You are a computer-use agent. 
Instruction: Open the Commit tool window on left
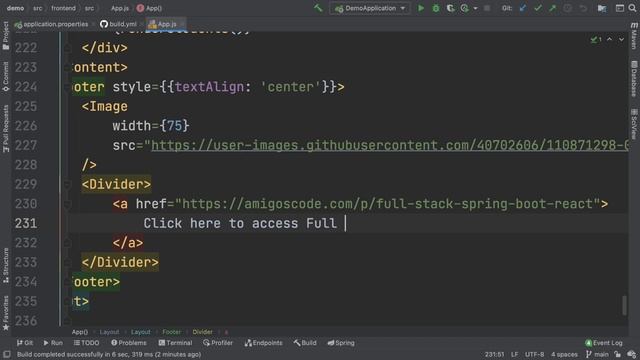point(6,77)
